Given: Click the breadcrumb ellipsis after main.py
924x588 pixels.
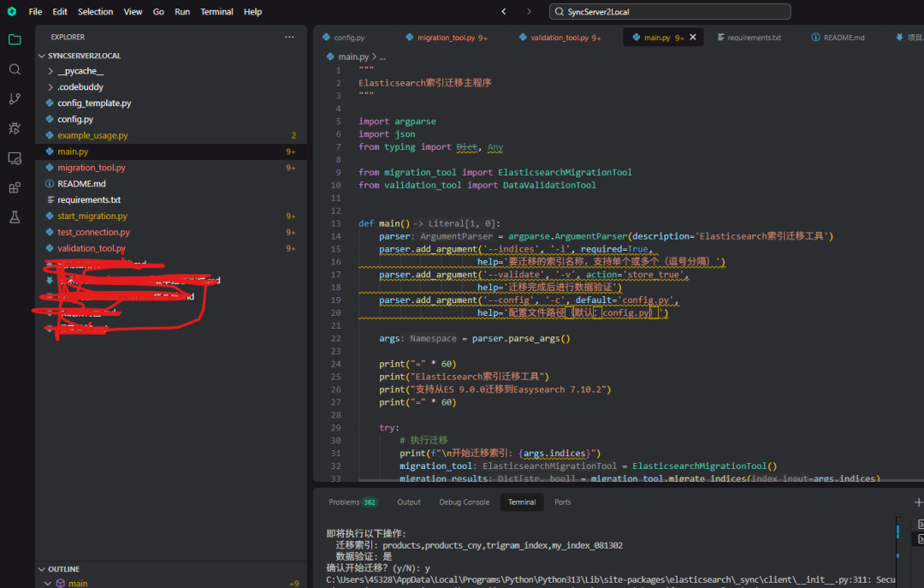Looking at the screenshot, I should [382, 56].
